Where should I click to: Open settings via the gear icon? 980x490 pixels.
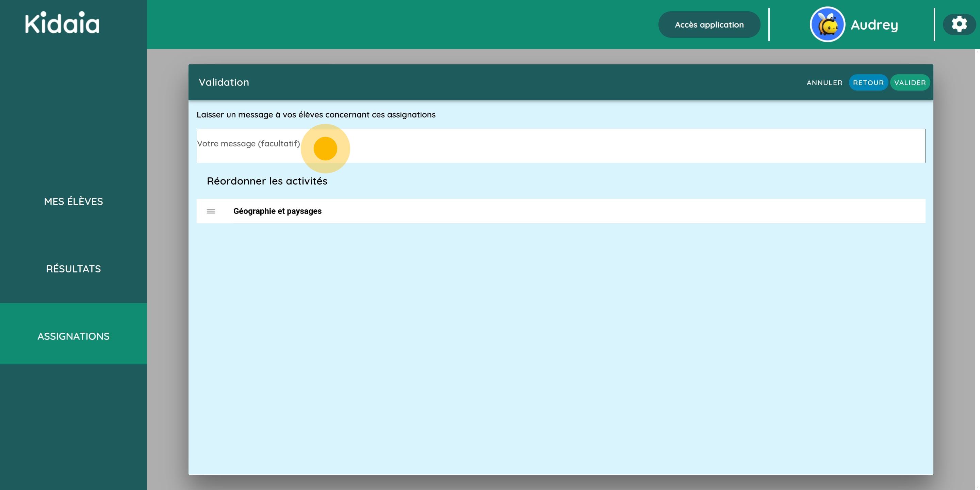click(x=959, y=25)
